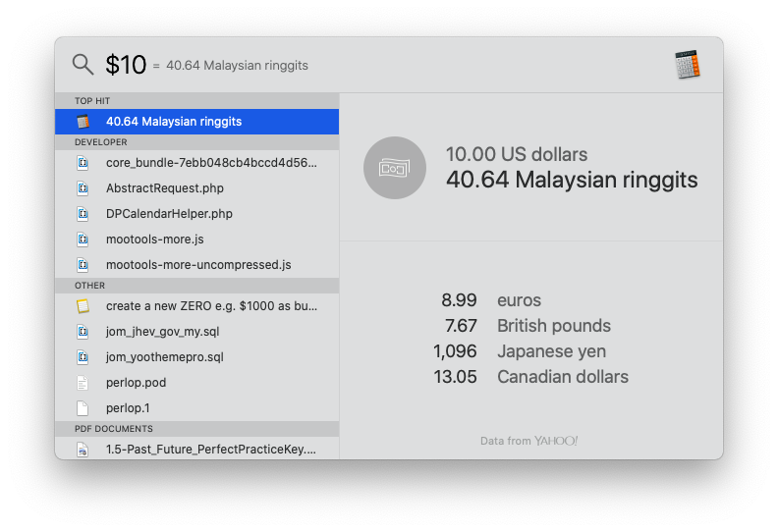Viewport: 778px width, 532px height.
Task: Open mootools-more.js result
Action: point(197,239)
